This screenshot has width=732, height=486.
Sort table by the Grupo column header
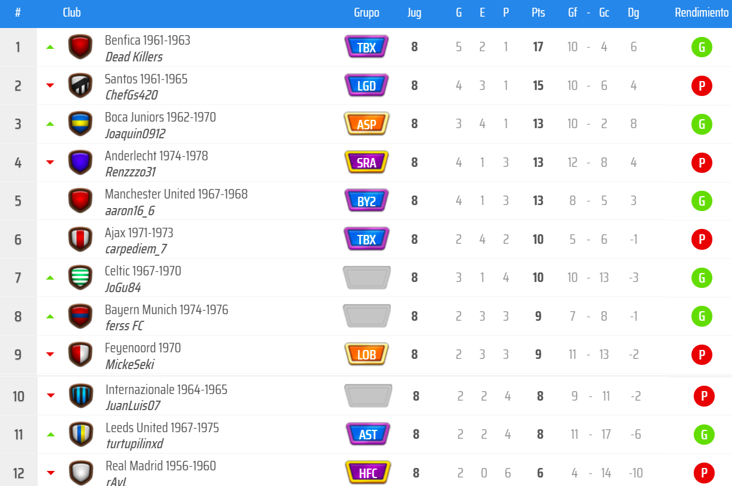point(366,13)
